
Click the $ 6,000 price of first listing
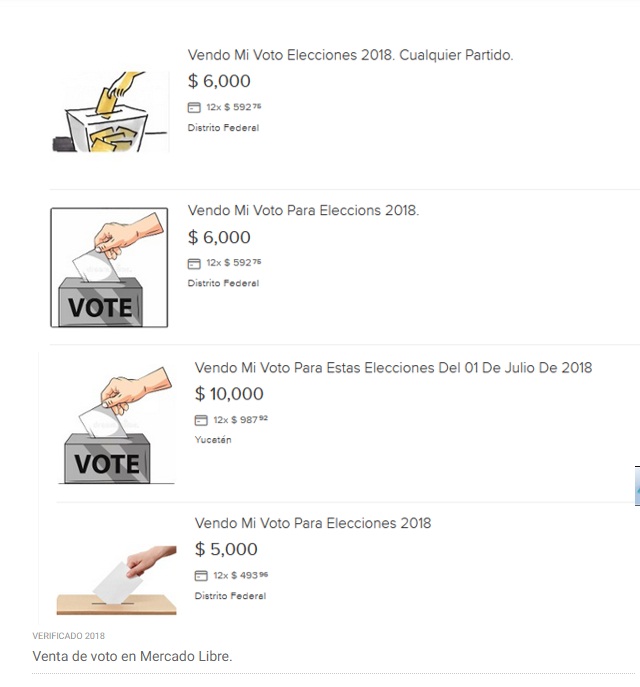click(219, 81)
